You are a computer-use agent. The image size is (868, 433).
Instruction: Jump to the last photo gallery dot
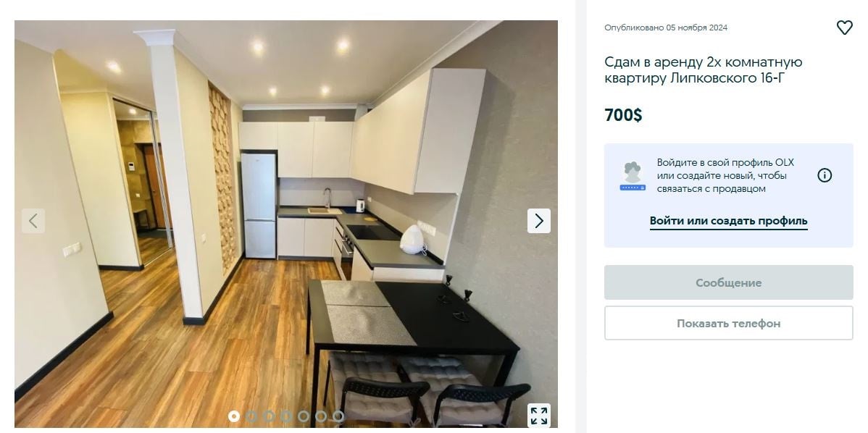pos(338,416)
